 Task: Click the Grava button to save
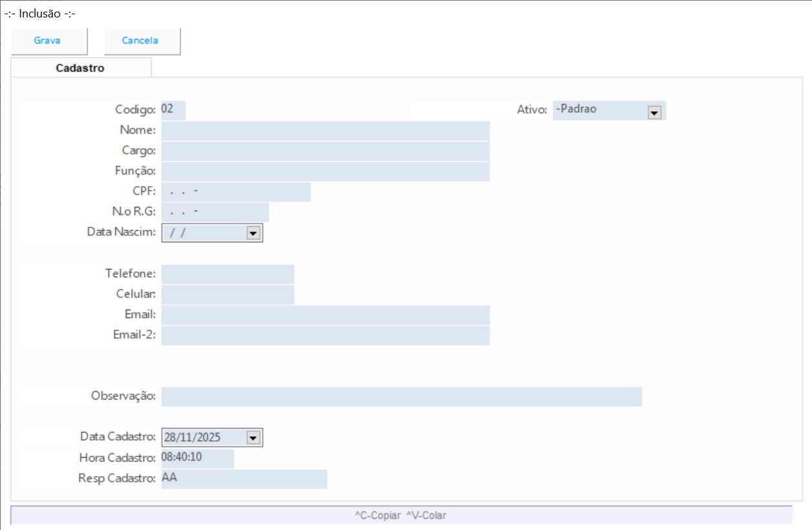(x=48, y=41)
